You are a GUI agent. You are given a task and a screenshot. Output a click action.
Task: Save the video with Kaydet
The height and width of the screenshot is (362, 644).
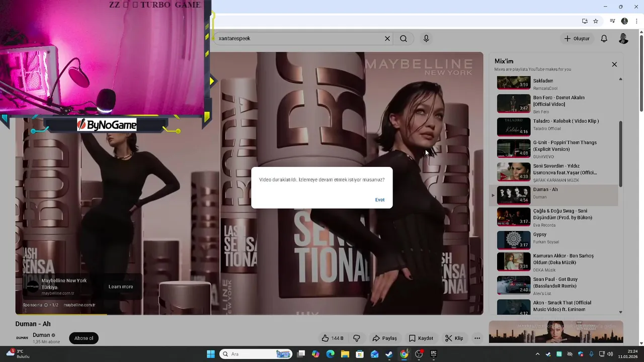421,338
